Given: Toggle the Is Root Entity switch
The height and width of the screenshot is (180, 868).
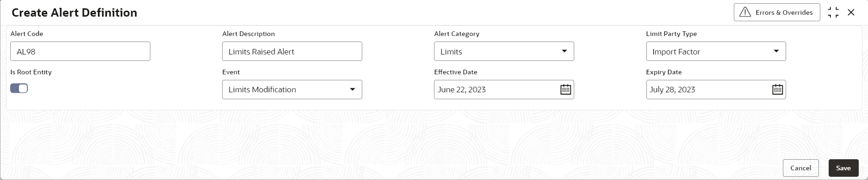Looking at the screenshot, I should pyautogui.click(x=19, y=88).
